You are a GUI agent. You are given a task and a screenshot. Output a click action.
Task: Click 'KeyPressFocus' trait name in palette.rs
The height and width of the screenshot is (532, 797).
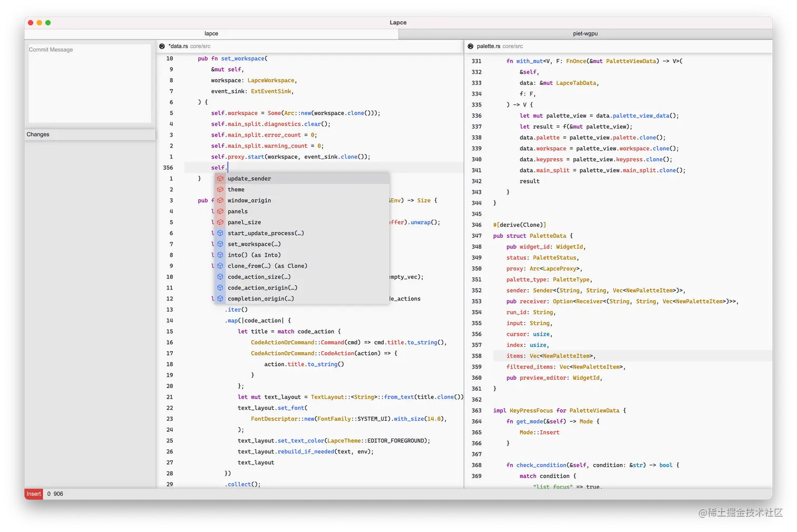coord(531,411)
